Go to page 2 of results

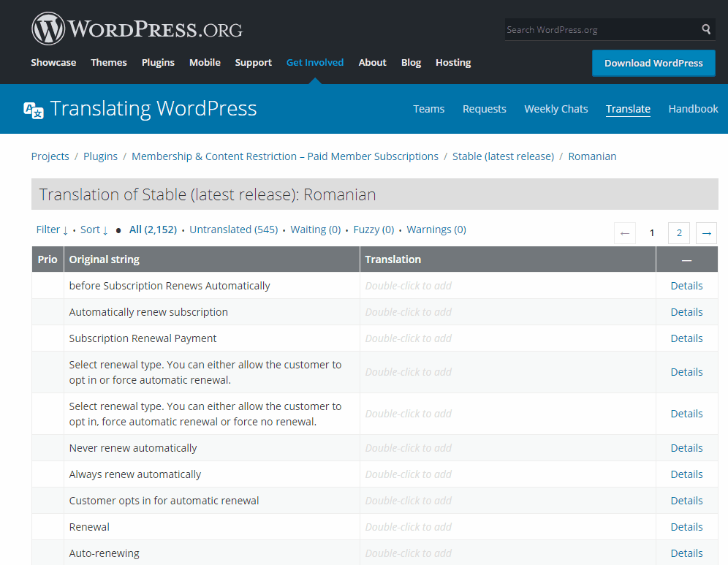pyautogui.click(x=679, y=233)
